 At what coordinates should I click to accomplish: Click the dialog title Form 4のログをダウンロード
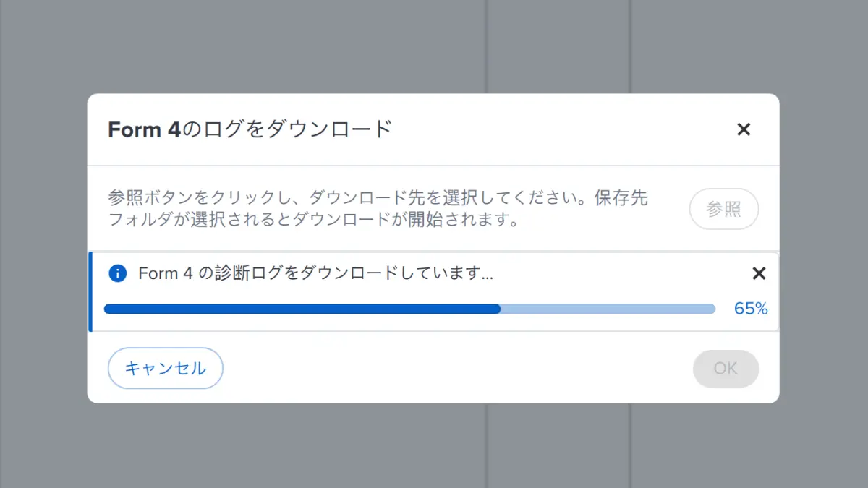[x=250, y=130]
